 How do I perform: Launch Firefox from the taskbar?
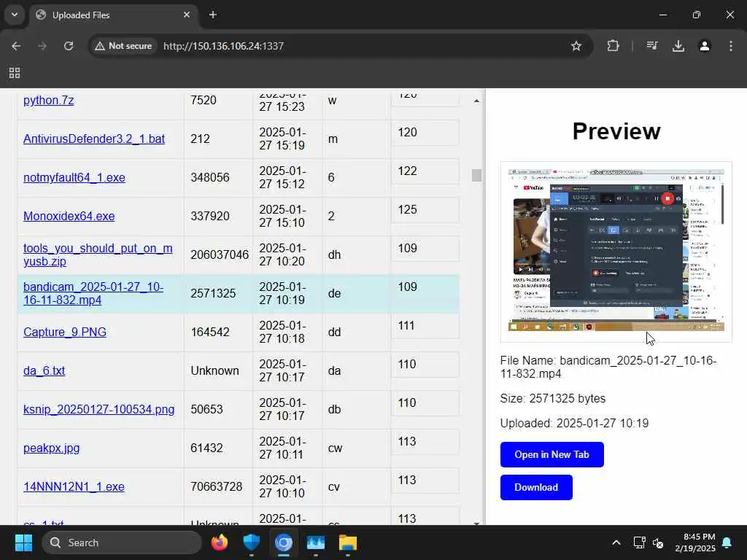pyautogui.click(x=219, y=542)
